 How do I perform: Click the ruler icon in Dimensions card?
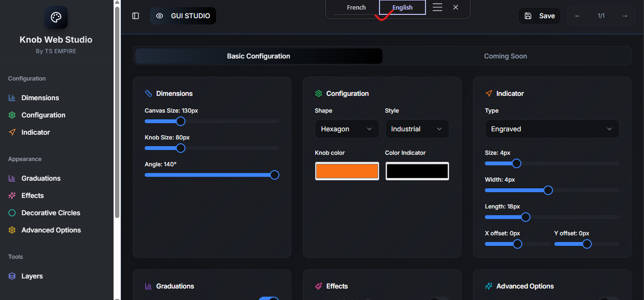pos(149,93)
